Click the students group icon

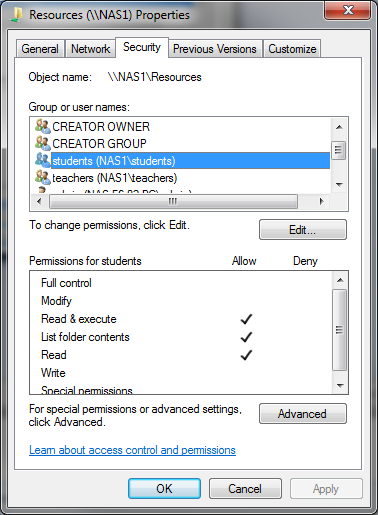(x=43, y=160)
